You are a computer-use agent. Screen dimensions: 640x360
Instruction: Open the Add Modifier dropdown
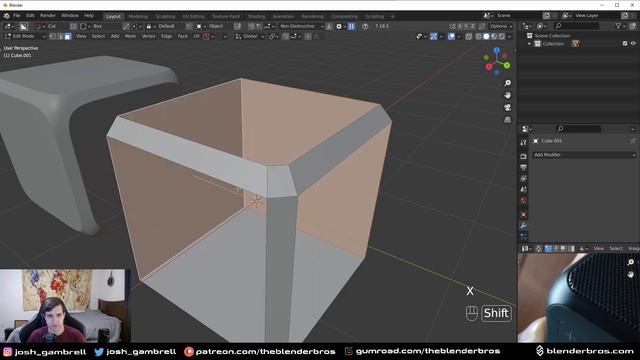(584, 155)
